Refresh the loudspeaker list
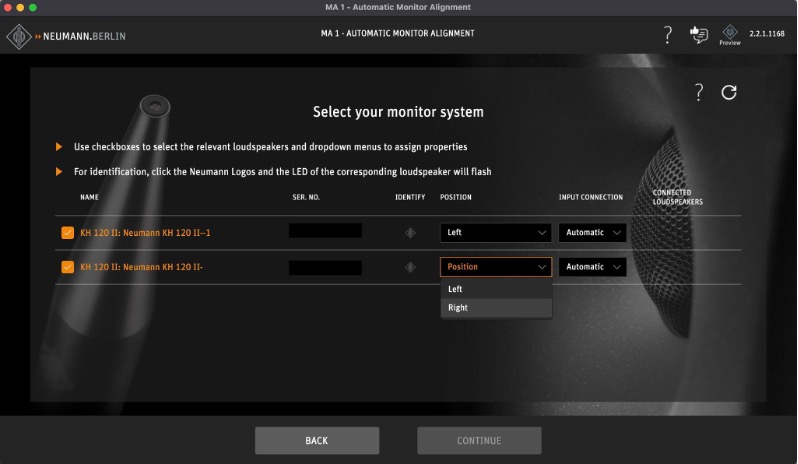Image resolution: width=798 pixels, height=464 pixels. (729, 93)
